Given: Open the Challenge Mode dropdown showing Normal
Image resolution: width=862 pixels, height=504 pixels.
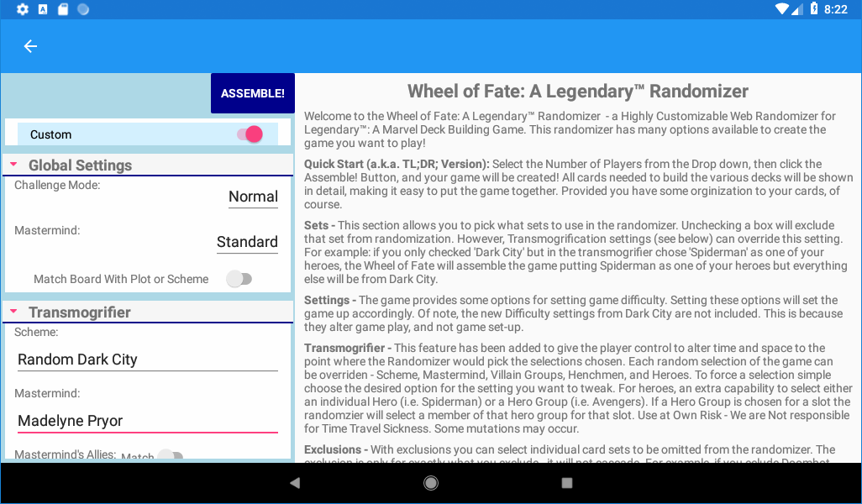Looking at the screenshot, I should point(253,197).
